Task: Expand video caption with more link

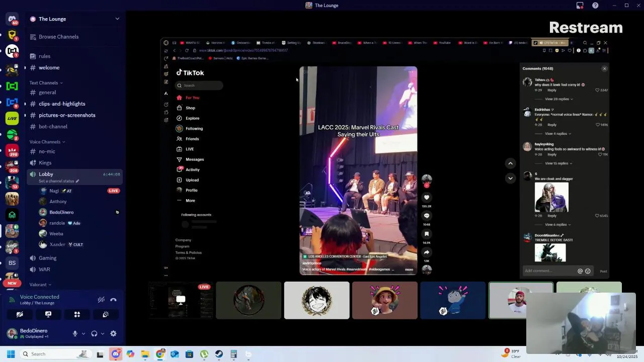Action: (x=409, y=269)
